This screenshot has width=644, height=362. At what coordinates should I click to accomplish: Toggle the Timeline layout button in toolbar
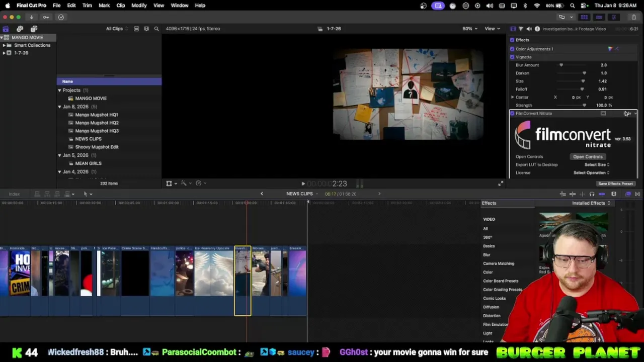(x=599, y=17)
